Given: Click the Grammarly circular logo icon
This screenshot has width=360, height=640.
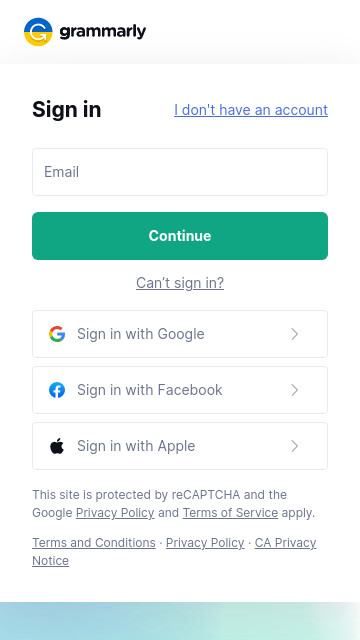Looking at the screenshot, I should tap(38, 32).
